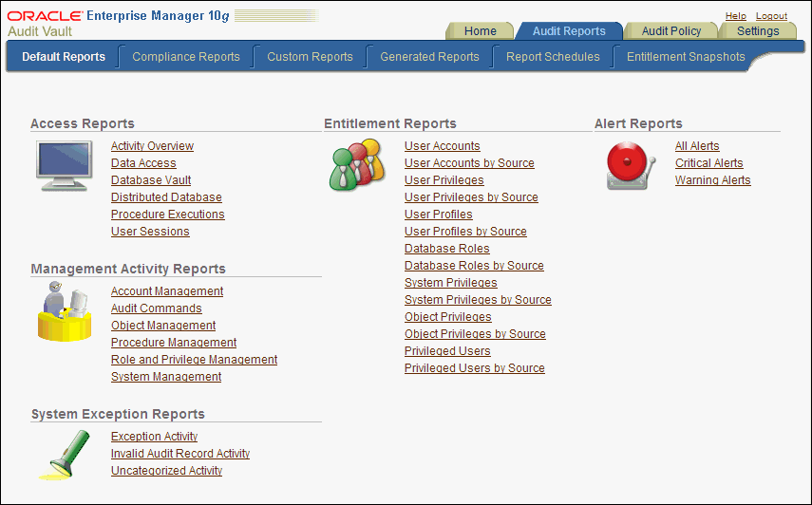Open the Data Access report
The image size is (812, 505).
point(143,163)
